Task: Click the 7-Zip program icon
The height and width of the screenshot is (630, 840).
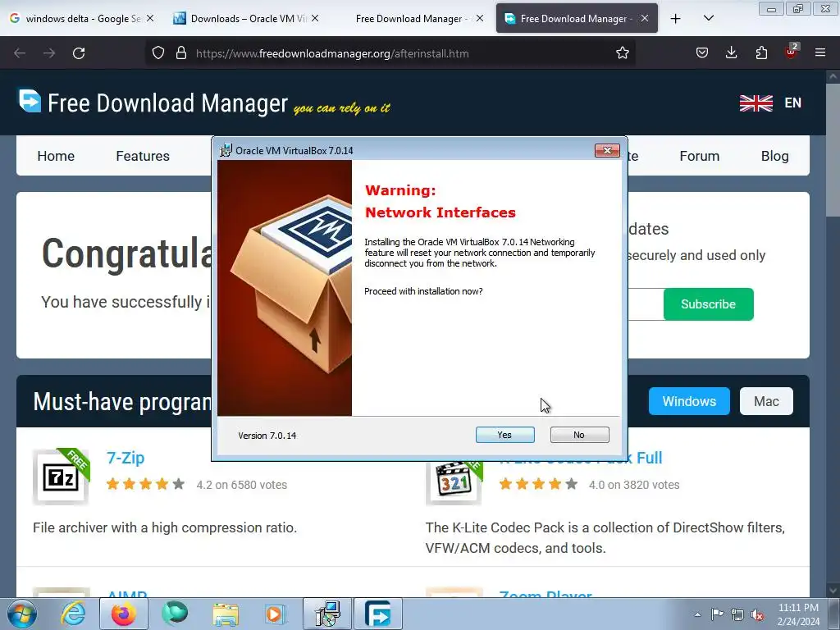Action: pos(61,477)
